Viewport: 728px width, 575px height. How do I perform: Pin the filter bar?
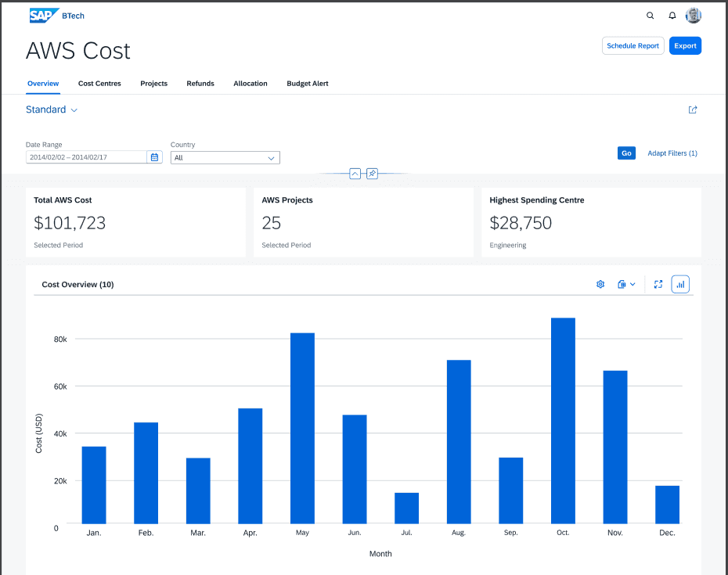click(x=372, y=174)
